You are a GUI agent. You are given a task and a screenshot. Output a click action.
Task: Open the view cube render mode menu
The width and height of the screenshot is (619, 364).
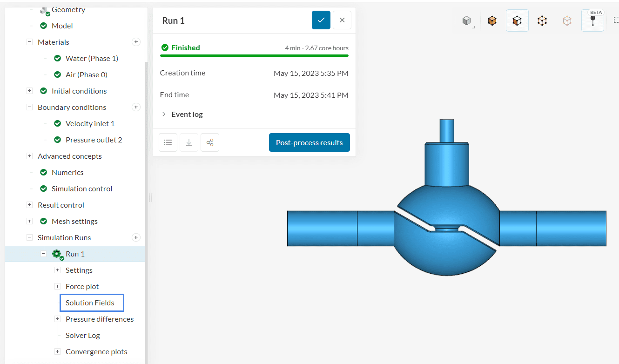pos(467,21)
